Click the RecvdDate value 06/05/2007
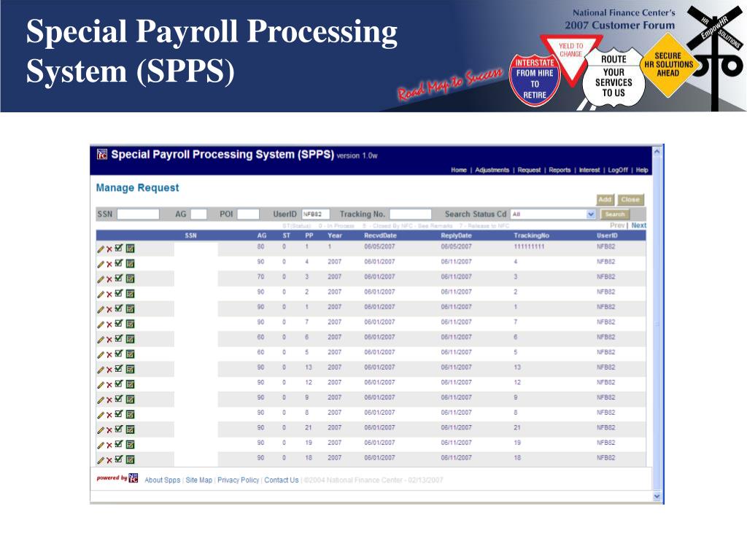Screen dimensions: 747x560 coord(379,246)
